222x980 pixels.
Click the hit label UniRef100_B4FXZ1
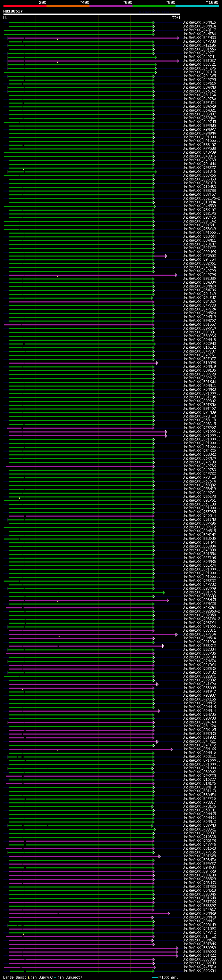199,742
